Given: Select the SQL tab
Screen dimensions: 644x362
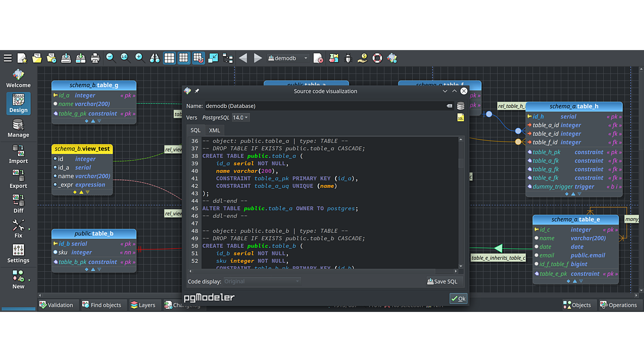Looking at the screenshot, I should [x=195, y=131].
